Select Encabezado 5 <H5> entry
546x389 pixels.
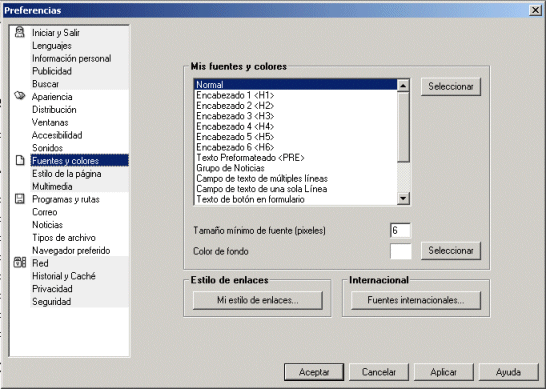click(296, 137)
